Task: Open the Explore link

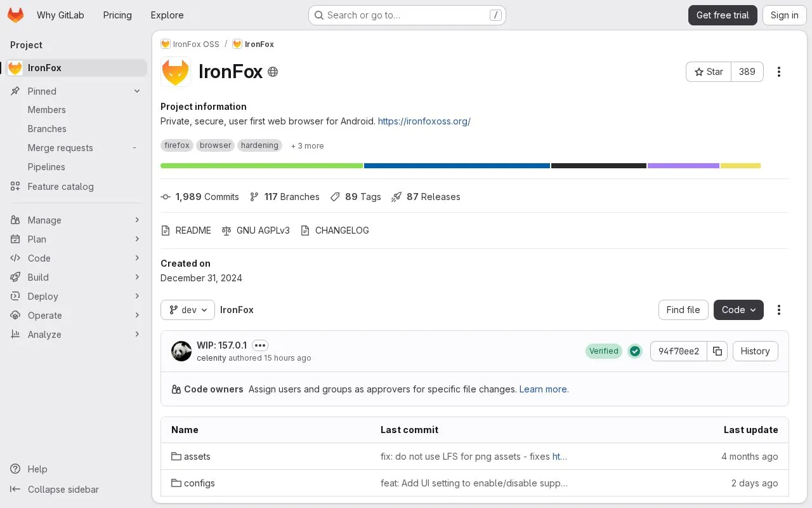Action: tap(167, 15)
